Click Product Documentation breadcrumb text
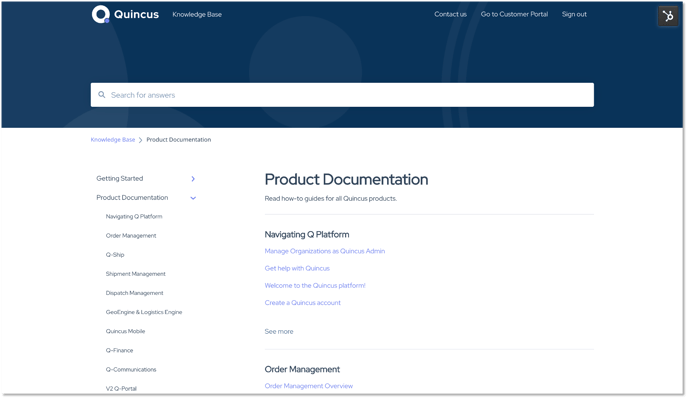The width and height of the screenshot is (688, 399). (x=179, y=140)
